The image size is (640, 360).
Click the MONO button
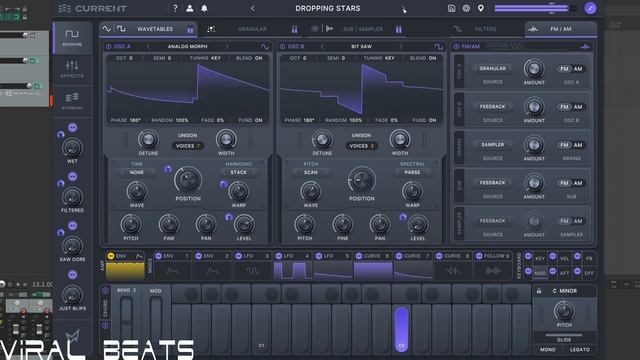(548, 350)
